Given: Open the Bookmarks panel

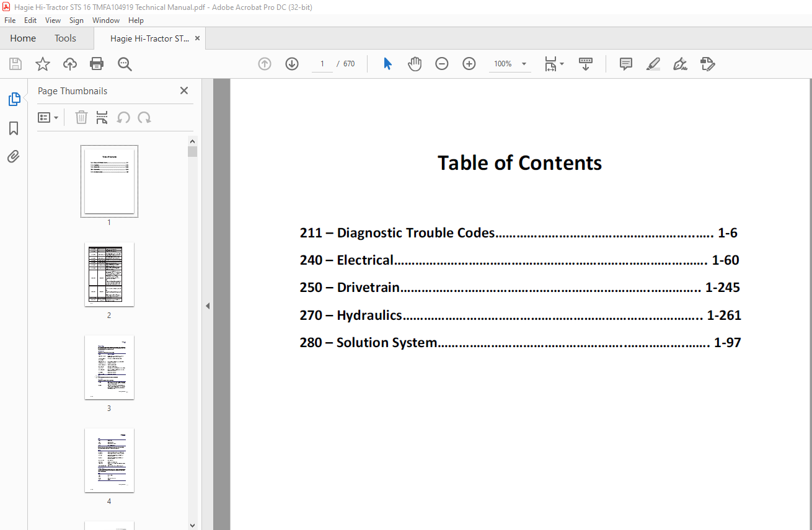Looking at the screenshot, I should pyautogui.click(x=14, y=128).
